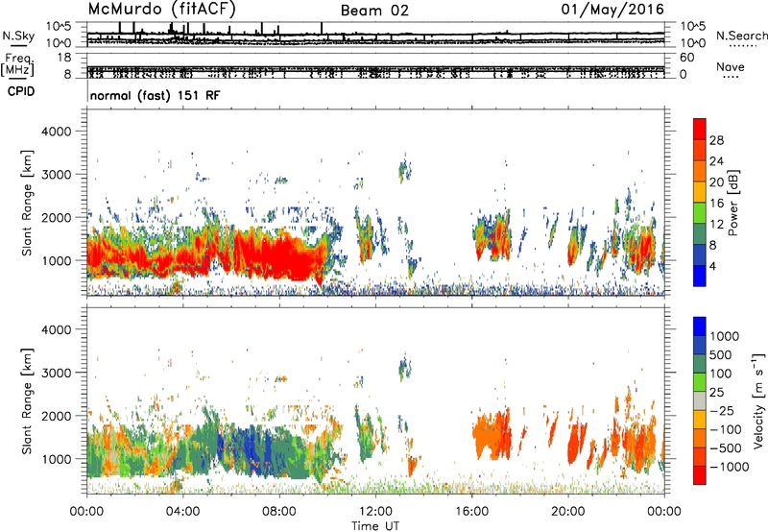768x532 pixels.
Task: Click the -1000 tick on the velocity colorbar
Action: point(730,467)
